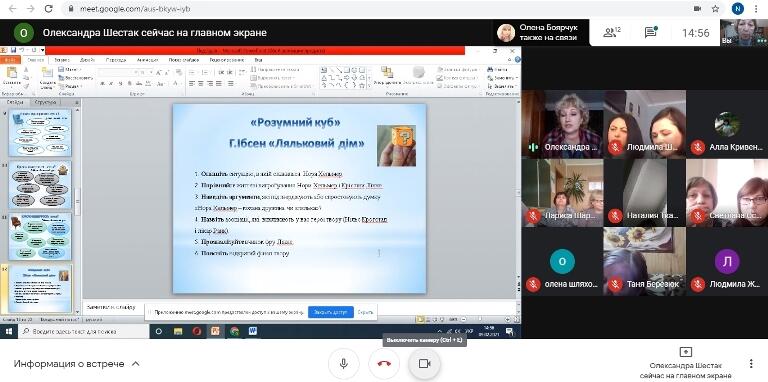
Task: Go back with browser back arrow
Action: click(12, 9)
